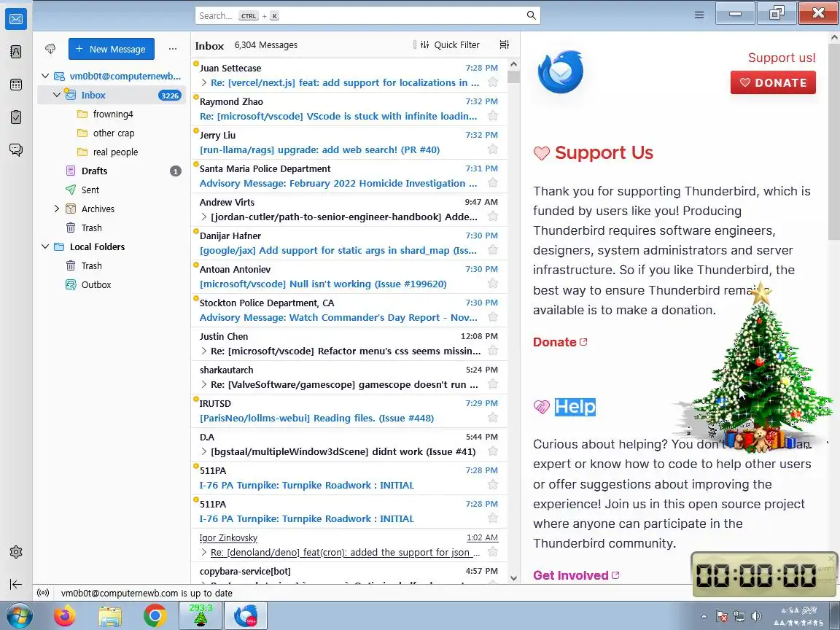Open Firefox from the taskbar
840x630 pixels.
tap(65, 616)
